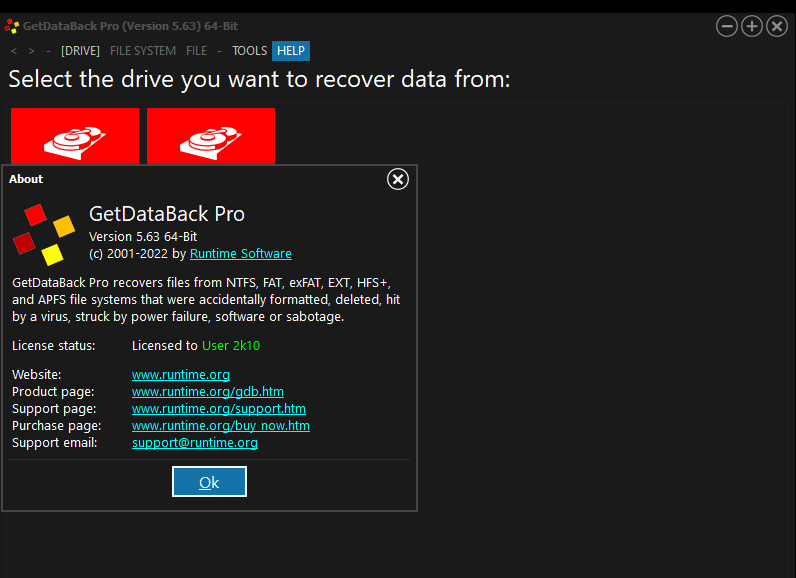Screen dimensions: 796x578
Task: Open the www.runtime.org/support.htm link
Action: (x=219, y=409)
